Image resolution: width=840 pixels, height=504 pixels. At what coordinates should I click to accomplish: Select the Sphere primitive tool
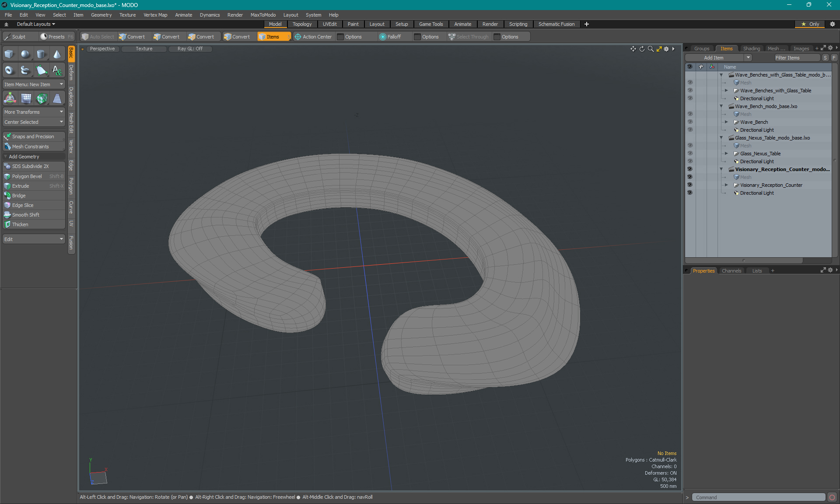point(25,54)
